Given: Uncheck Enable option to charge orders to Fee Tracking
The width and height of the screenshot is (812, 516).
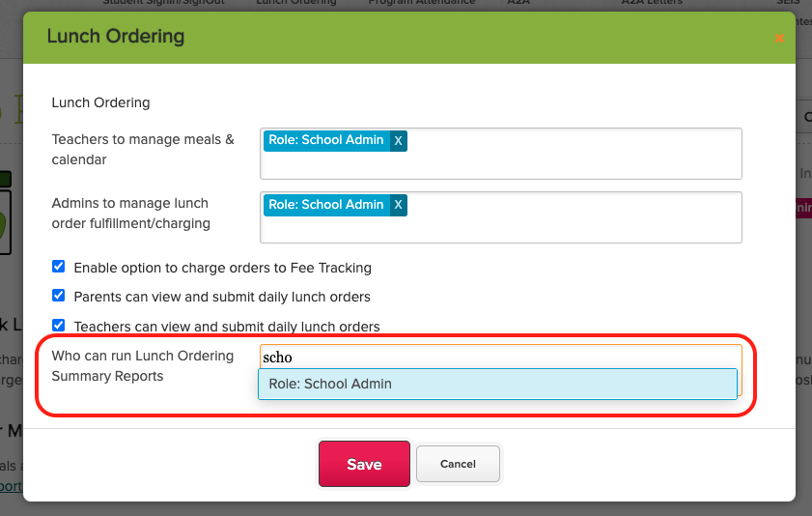Looking at the screenshot, I should (x=59, y=267).
